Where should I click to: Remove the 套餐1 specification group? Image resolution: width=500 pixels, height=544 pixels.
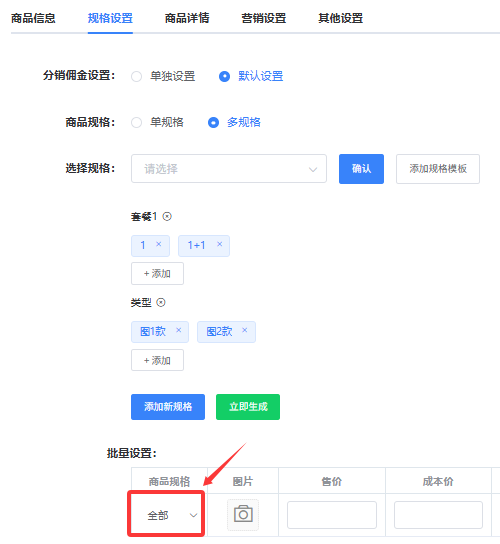pyautogui.click(x=167, y=216)
